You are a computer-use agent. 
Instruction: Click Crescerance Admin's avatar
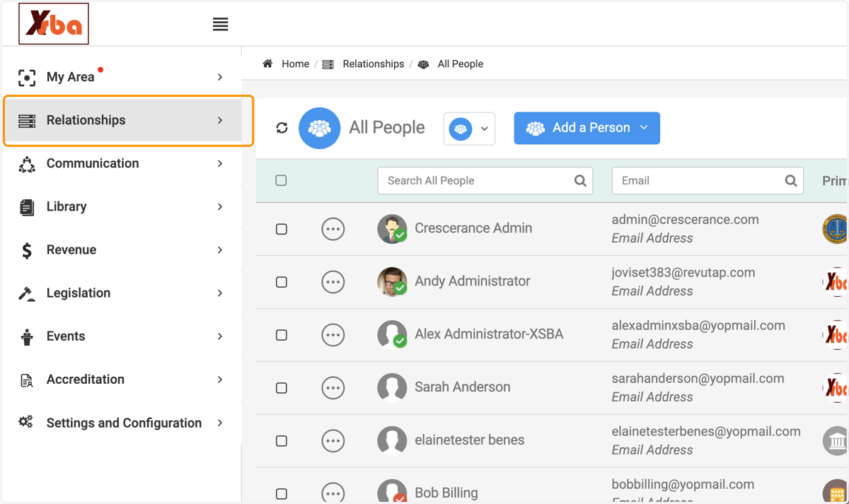[392, 229]
